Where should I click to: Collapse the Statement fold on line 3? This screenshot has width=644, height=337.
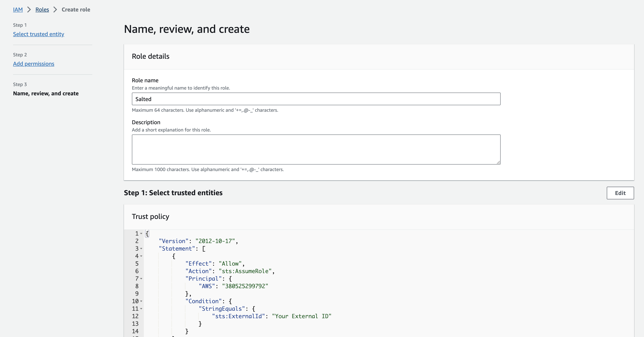click(x=141, y=249)
